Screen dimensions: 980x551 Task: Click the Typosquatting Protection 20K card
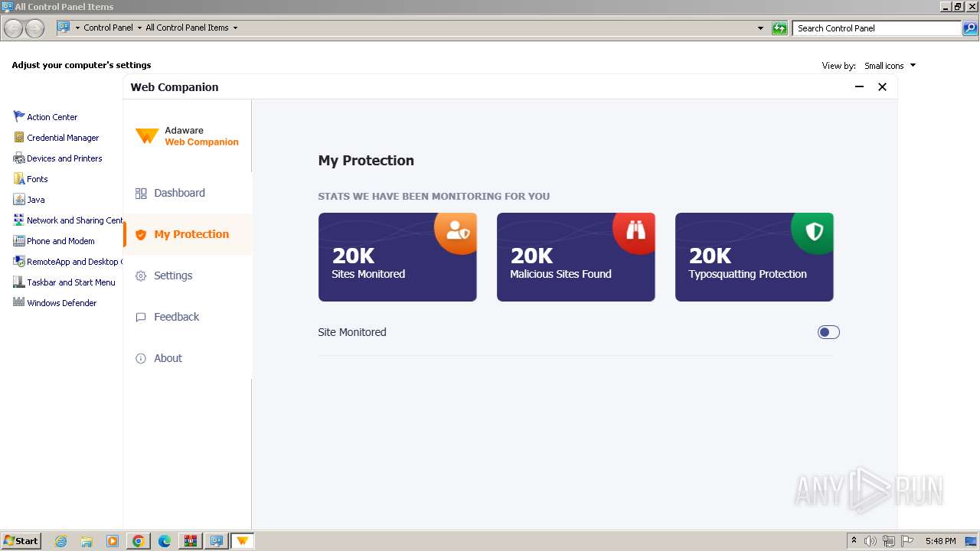(x=754, y=257)
